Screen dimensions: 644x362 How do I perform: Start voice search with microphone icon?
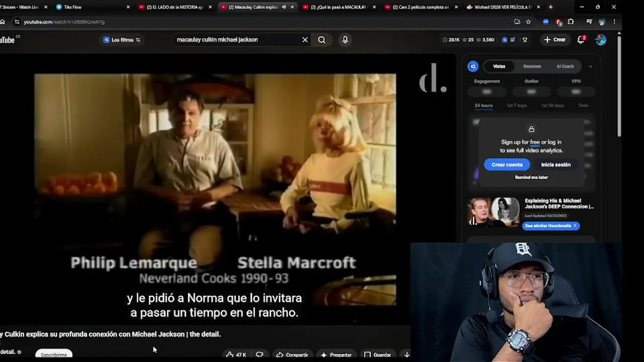(345, 40)
